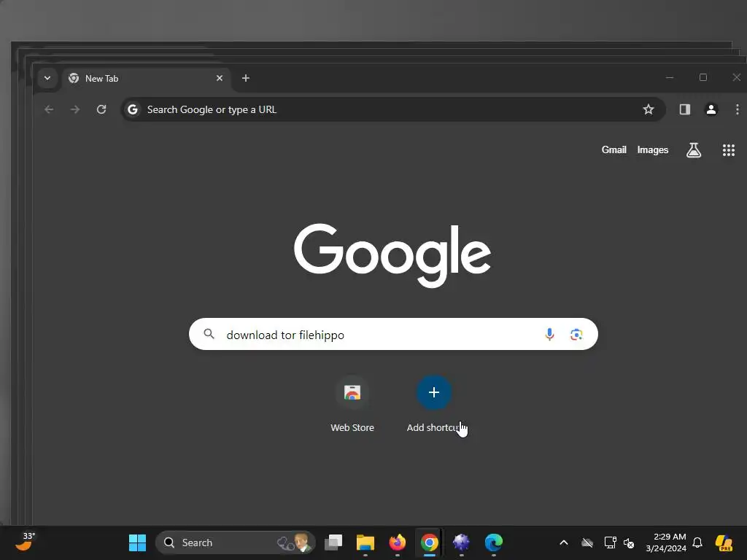Open the Web Store shortcut
Image resolution: width=747 pixels, height=560 pixels.
pos(352,405)
